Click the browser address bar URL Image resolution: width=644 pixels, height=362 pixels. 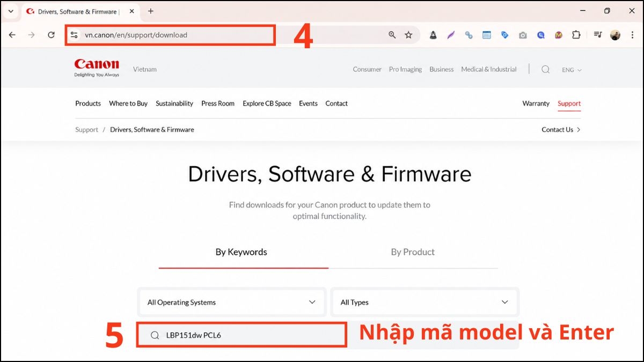(x=136, y=35)
